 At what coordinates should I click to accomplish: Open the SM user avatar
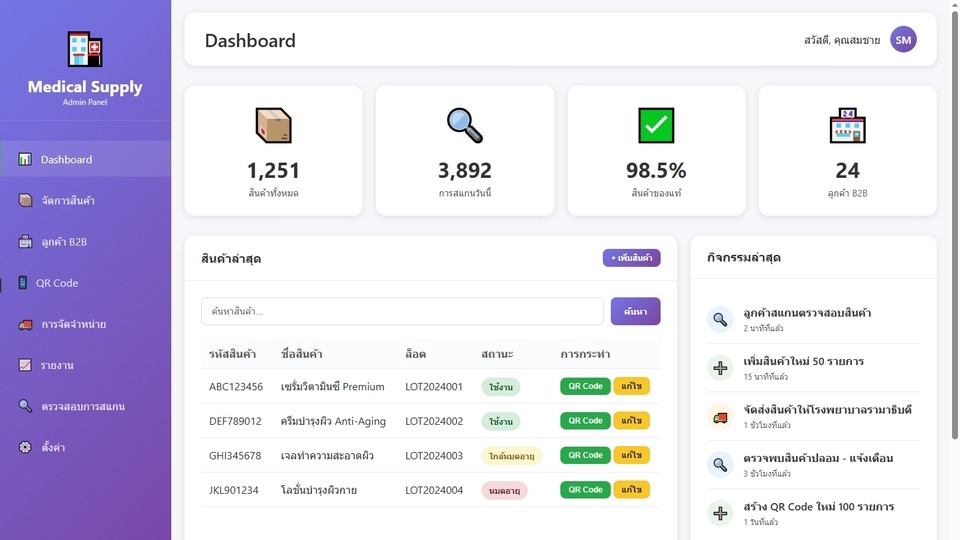[903, 40]
